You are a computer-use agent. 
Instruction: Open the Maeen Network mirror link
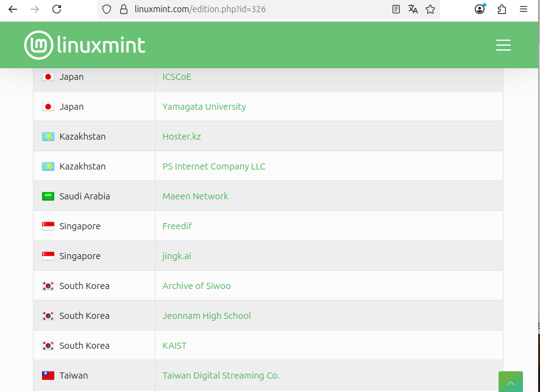(195, 196)
